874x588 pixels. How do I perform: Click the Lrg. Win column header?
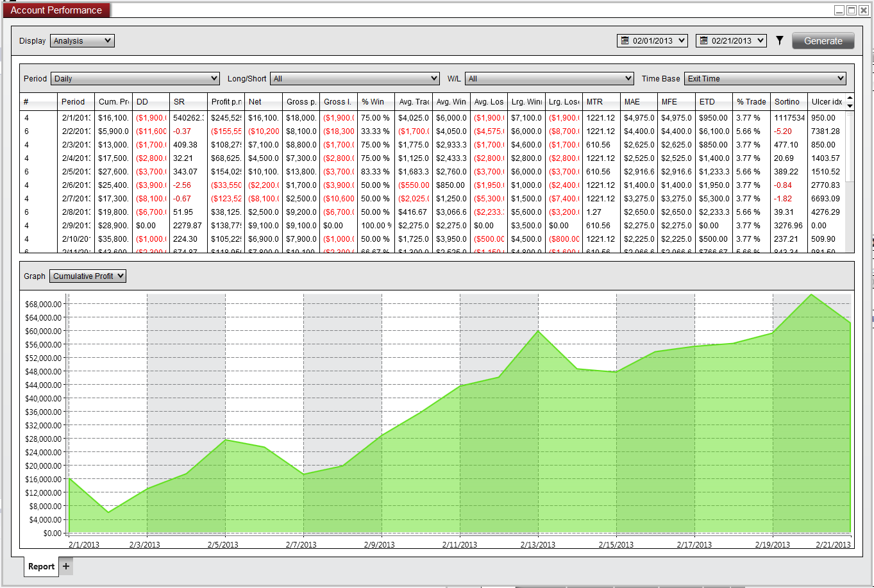(526, 101)
